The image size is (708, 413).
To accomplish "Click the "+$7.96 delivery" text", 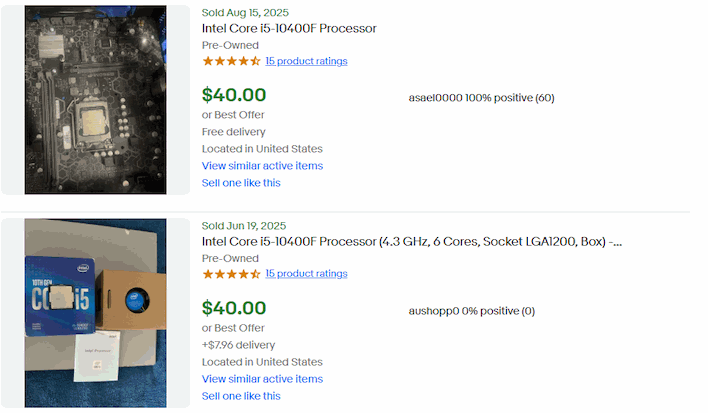I will pos(239,345).
